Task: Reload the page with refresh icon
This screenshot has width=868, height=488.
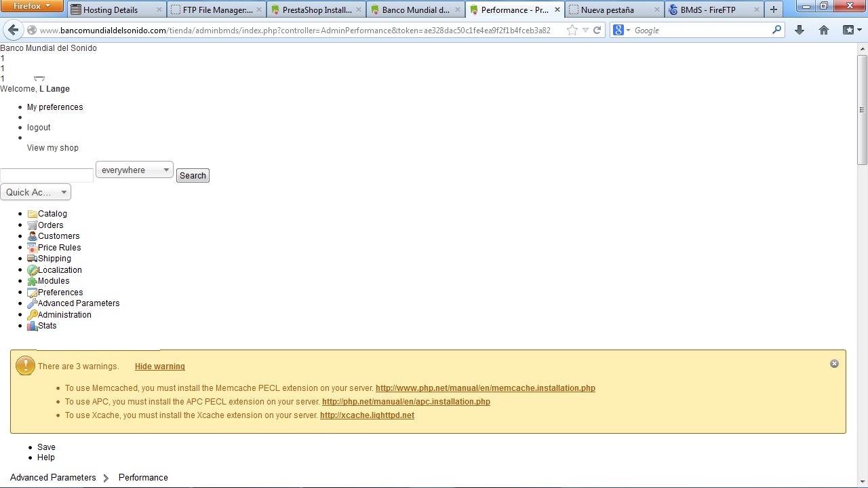Action: pyautogui.click(x=597, y=30)
